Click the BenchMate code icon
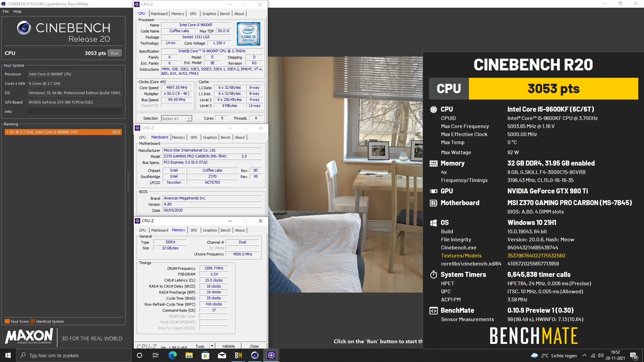Image resolution: width=644 pixels, height=362 pixels. coord(433,311)
